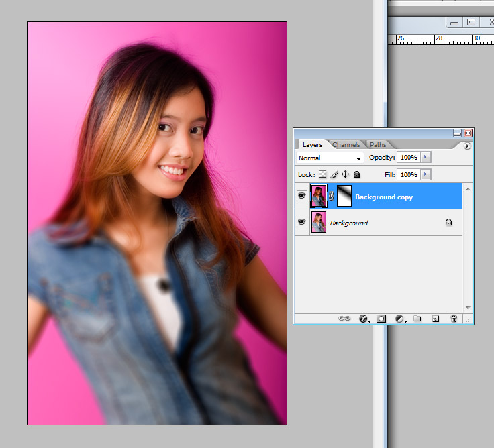The image size is (494, 448).
Task: Select the Background copy layer mask thumbnail
Action: tap(344, 196)
